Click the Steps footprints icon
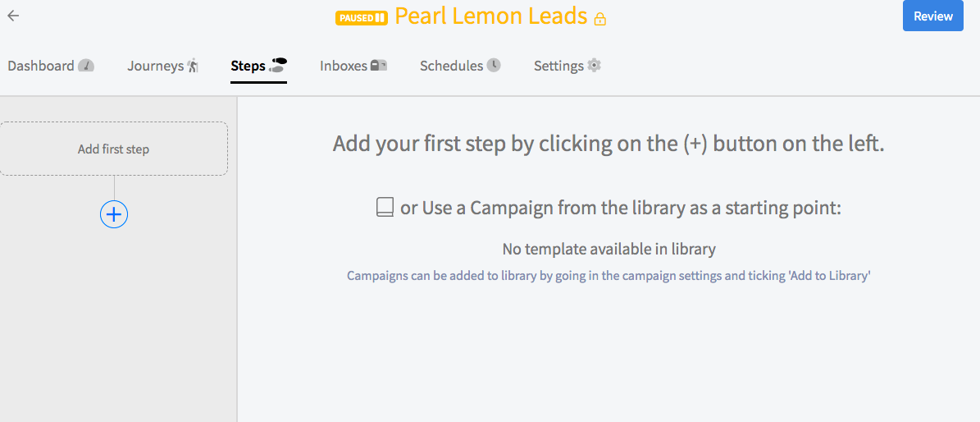Viewport: 980px width, 422px height. click(277, 65)
